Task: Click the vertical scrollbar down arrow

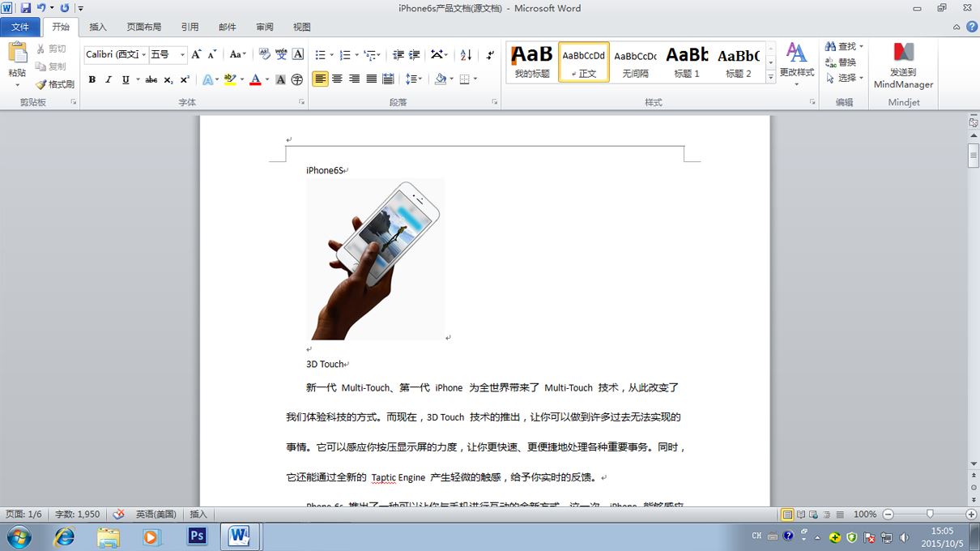Action: (974, 463)
